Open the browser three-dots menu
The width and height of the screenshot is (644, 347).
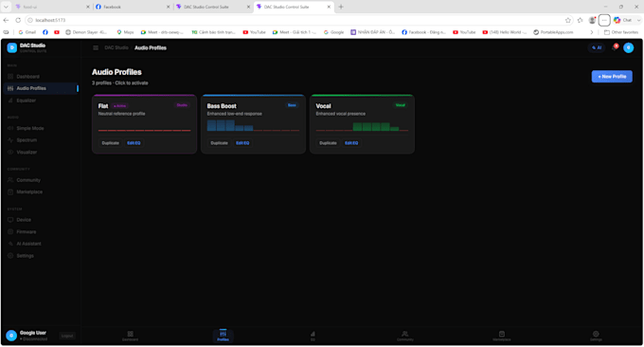point(604,20)
